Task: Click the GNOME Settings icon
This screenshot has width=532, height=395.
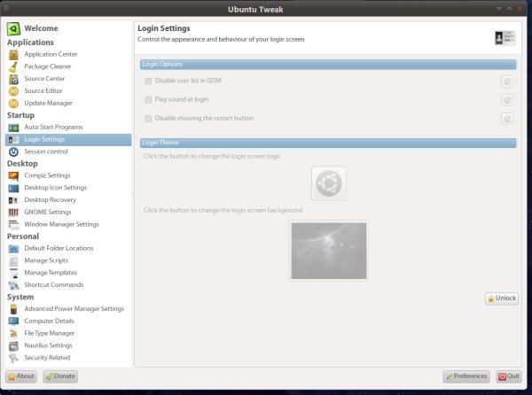Action: (x=13, y=213)
